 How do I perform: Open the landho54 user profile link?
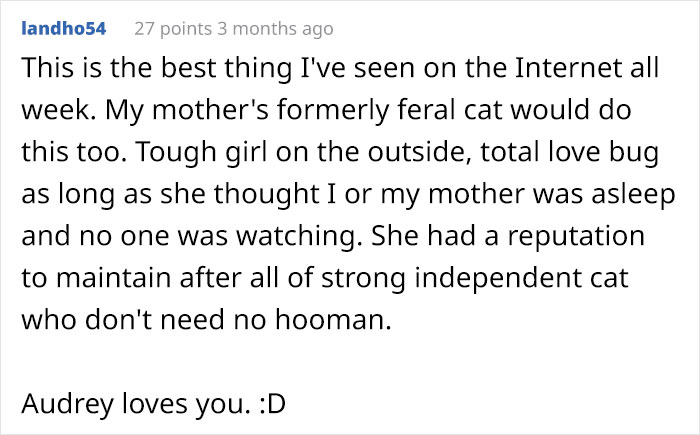(64, 29)
